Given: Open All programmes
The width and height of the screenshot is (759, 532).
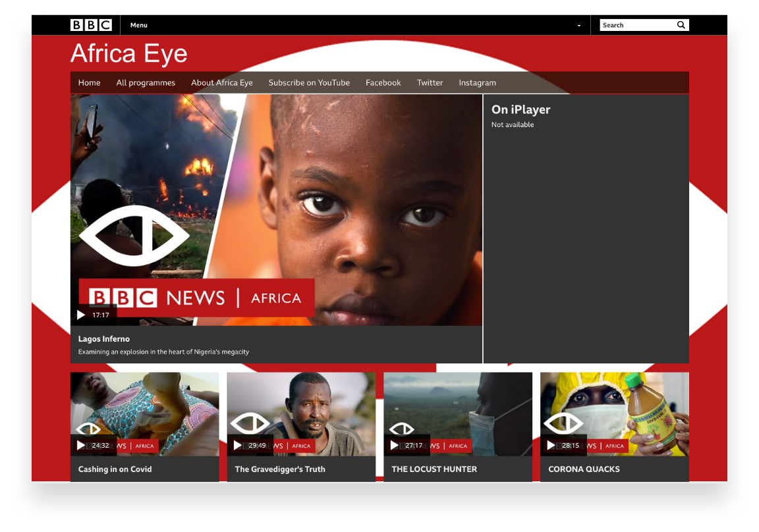Looking at the screenshot, I should 146,83.
